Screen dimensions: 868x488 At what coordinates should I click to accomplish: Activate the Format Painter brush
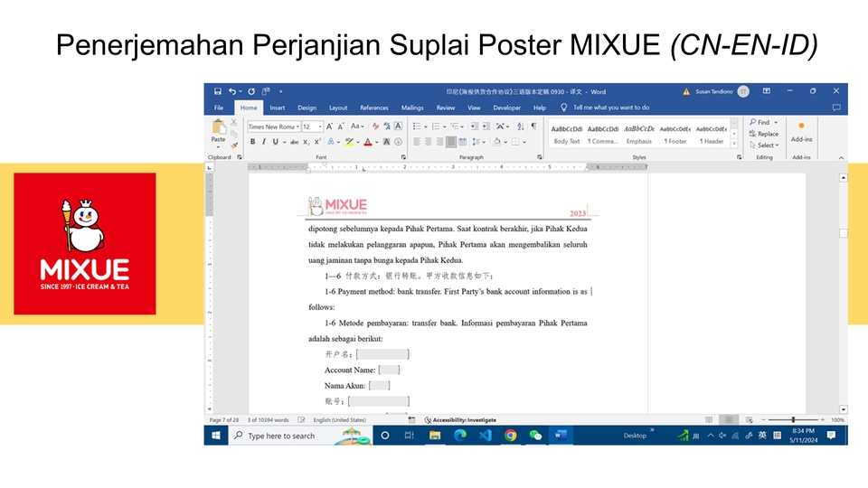[234, 145]
